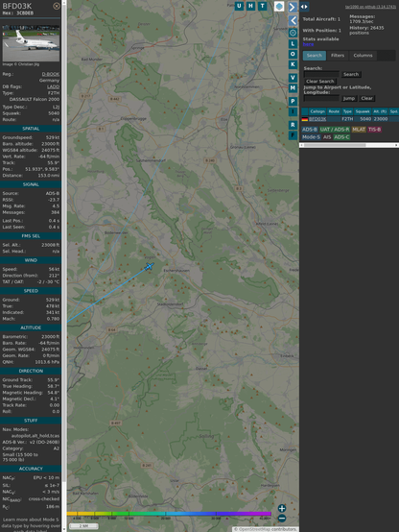Open the D-BOOK registration link
Screen dimensions: 399x532
[x=51, y=74]
